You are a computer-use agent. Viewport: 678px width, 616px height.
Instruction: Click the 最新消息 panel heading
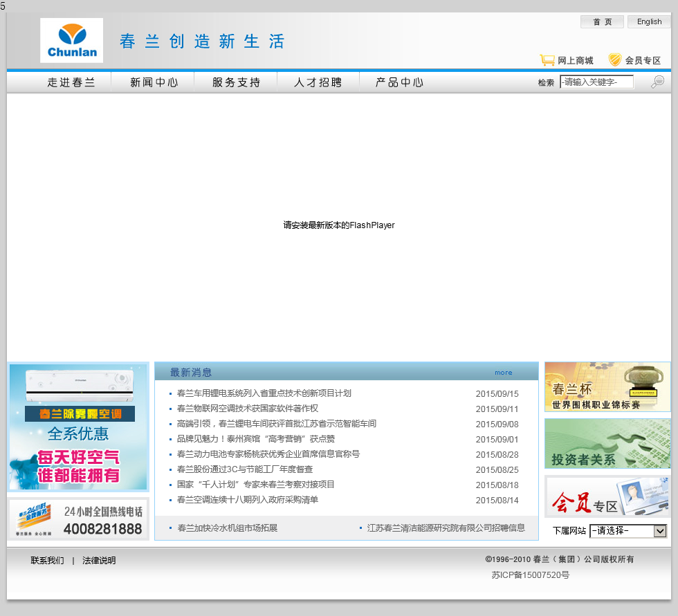coord(191,373)
